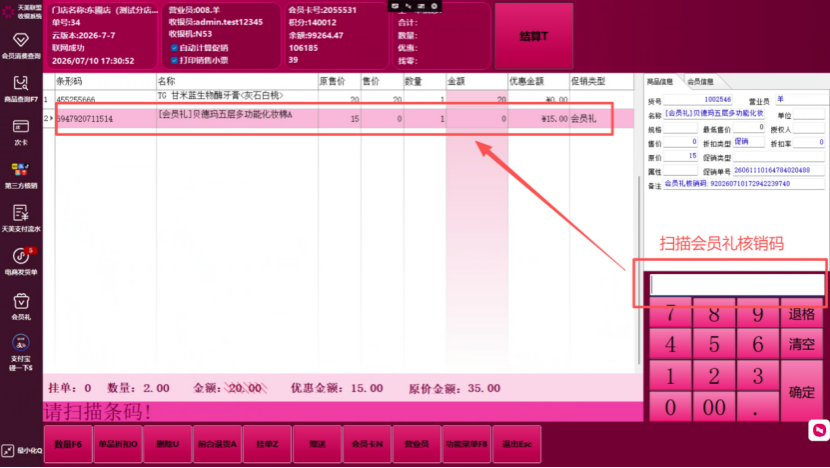Click the table vertical scrollbar

point(638,270)
